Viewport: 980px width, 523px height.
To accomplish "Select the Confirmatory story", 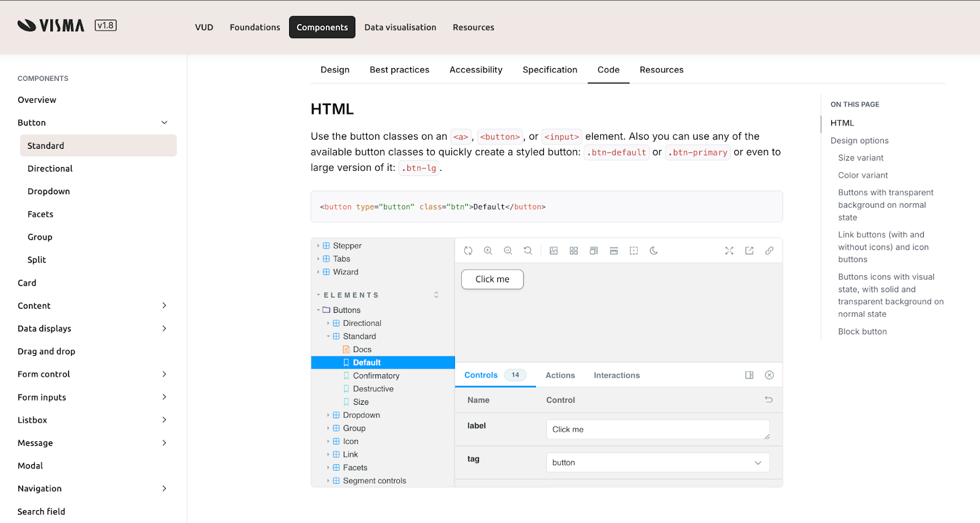I will (376, 375).
